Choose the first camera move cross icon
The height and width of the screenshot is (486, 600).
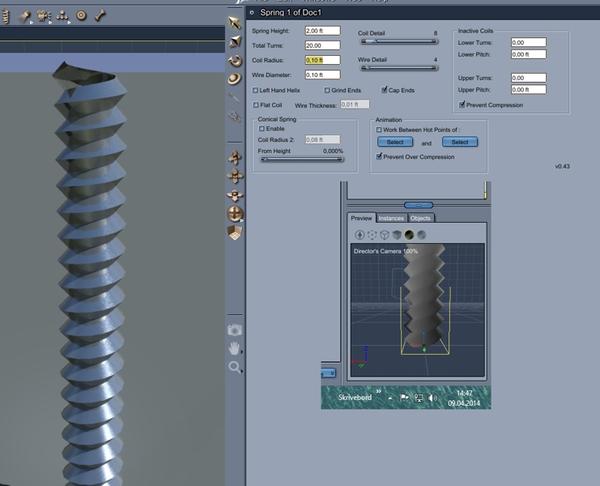pyautogui.click(x=235, y=157)
